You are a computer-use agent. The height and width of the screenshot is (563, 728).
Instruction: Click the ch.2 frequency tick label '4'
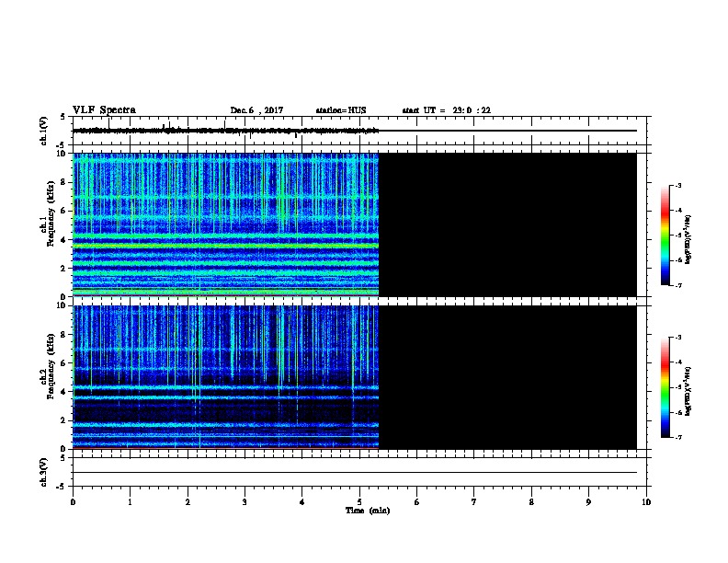pos(63,392)
